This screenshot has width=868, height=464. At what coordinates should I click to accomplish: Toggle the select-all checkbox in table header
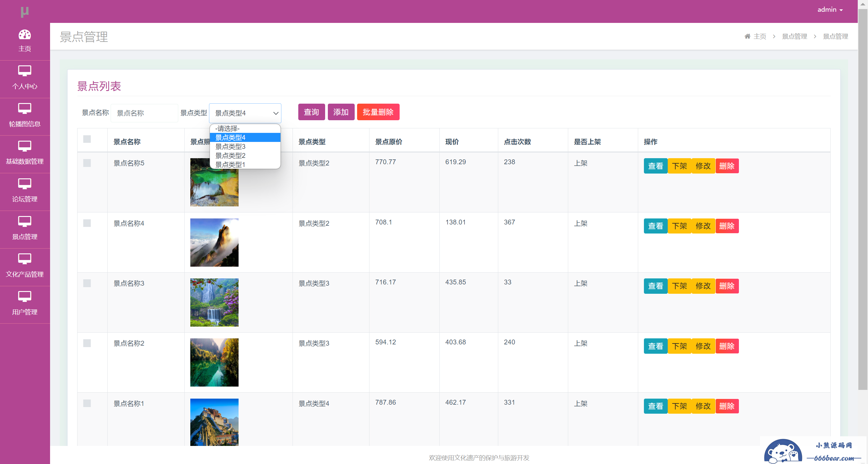pyautogui.click(x=87, y=139)
